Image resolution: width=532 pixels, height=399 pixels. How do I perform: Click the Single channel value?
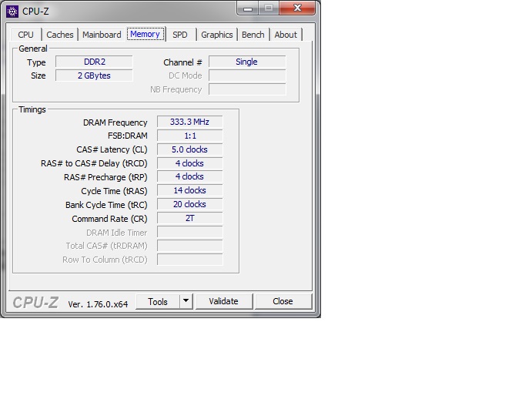pos(247,62)
